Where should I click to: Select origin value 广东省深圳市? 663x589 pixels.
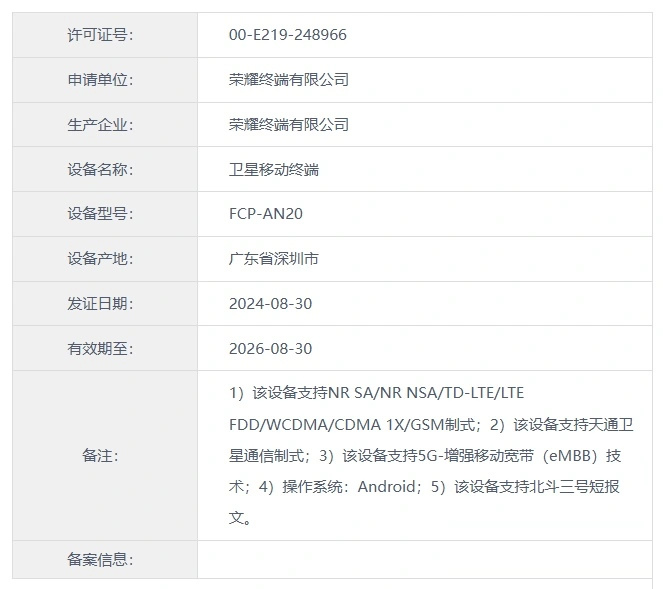274,259
